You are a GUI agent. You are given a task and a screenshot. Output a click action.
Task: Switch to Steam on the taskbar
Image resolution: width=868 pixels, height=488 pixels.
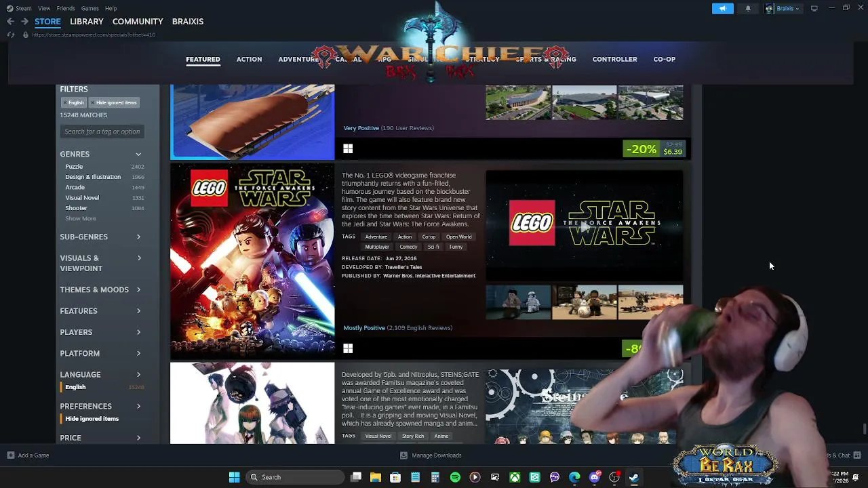[634, 477]
